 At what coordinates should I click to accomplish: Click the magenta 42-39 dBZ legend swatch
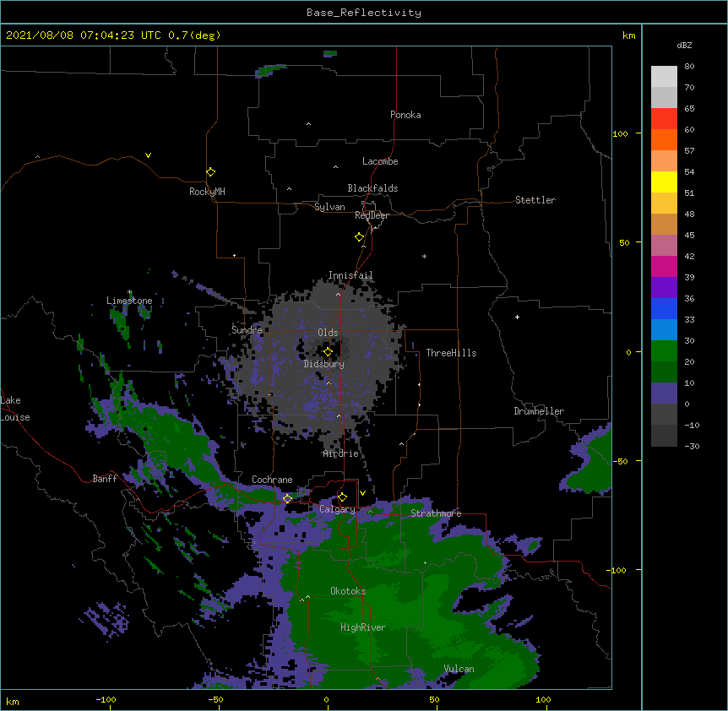664,266
